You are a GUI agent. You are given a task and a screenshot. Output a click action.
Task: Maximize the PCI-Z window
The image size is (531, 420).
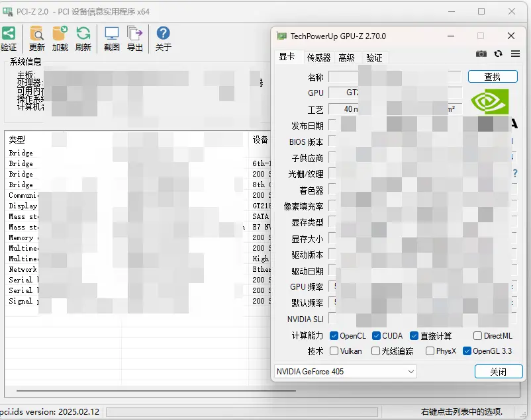click(x=481, y=11)
